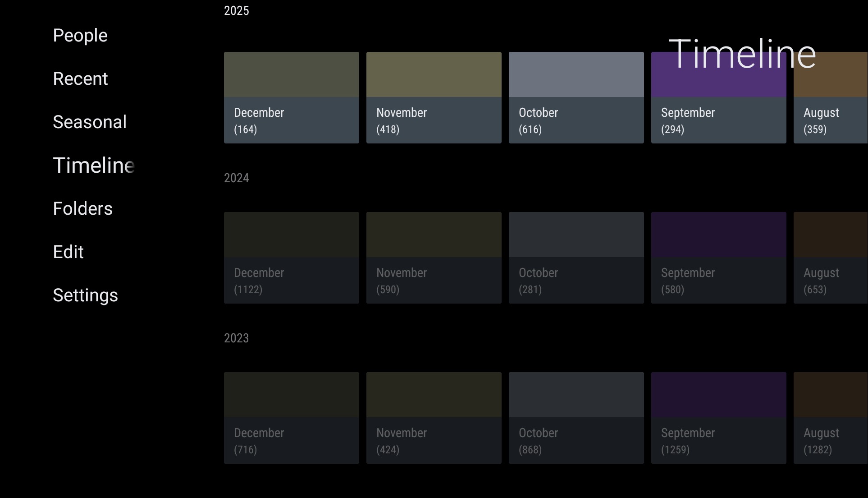Open the Folders section

(82, 209)
